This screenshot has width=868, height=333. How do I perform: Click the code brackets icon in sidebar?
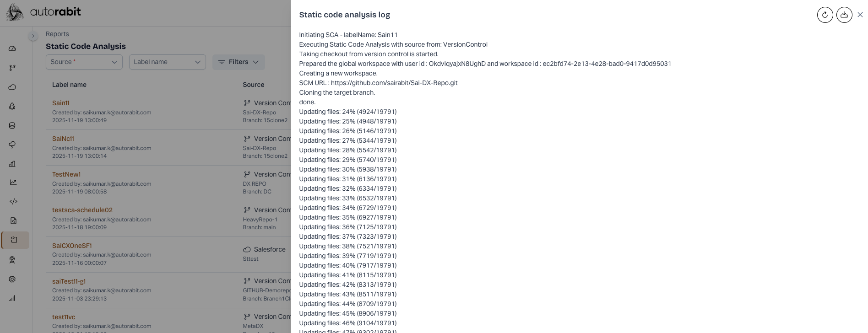point(13,201)
